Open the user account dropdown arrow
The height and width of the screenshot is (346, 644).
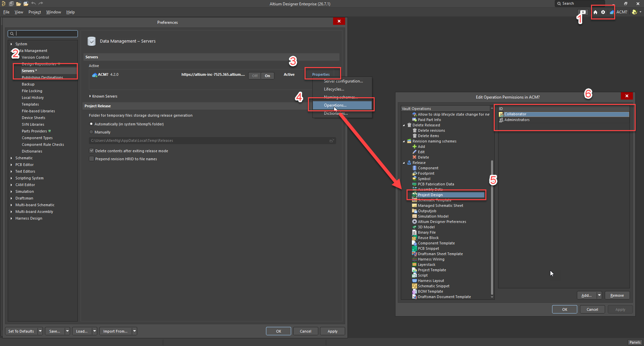pyautogui.click(x=640, y=12)
